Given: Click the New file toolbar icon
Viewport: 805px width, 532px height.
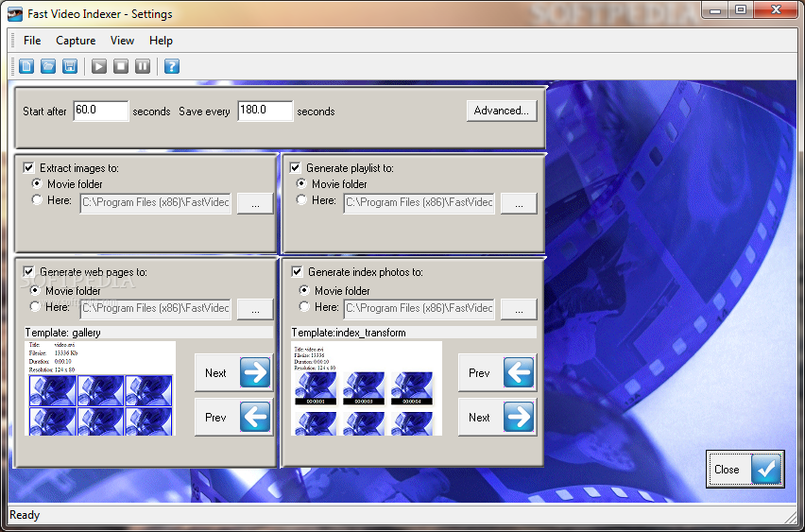Looking at the screenshot, I should [26, 66].
